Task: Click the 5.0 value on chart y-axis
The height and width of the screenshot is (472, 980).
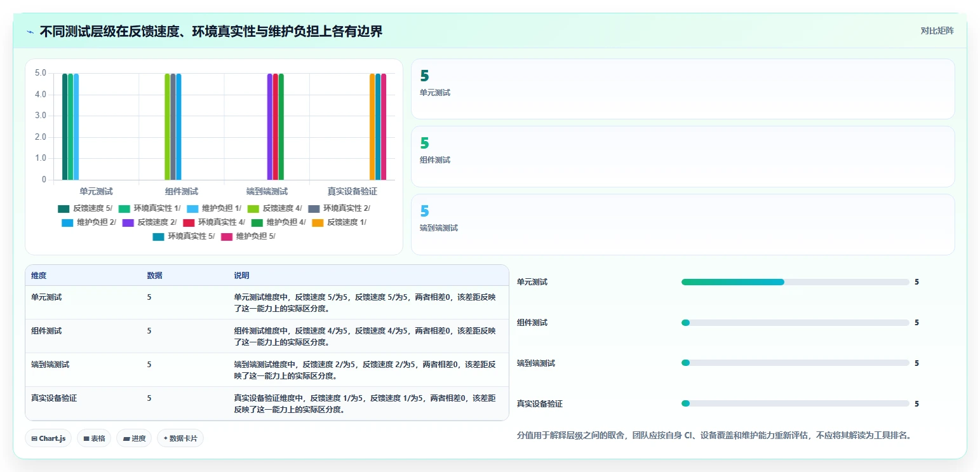Action: [x=40, y=73]
